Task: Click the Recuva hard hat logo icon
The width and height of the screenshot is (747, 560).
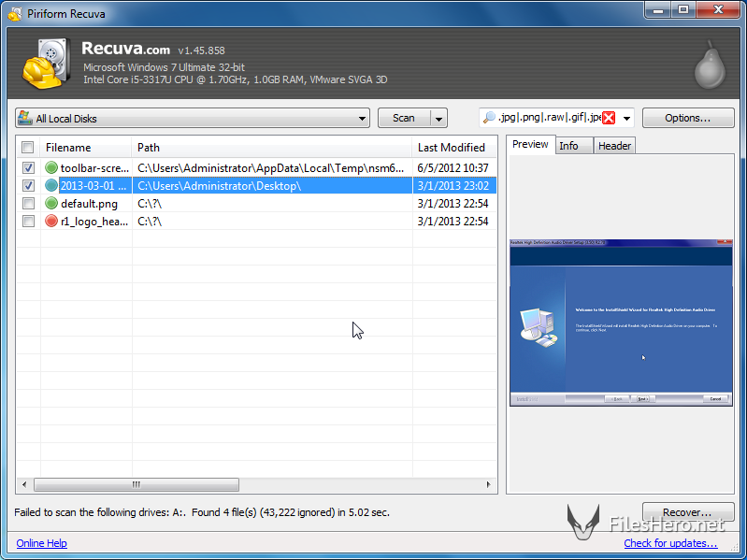Action: tap(46, 64)
